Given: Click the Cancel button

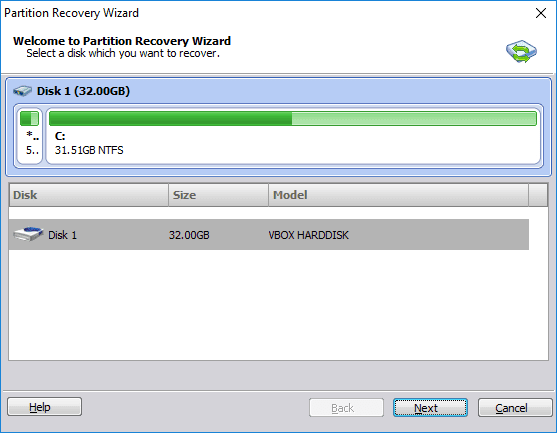Looking at the screenshot, I should pos(515,407).
